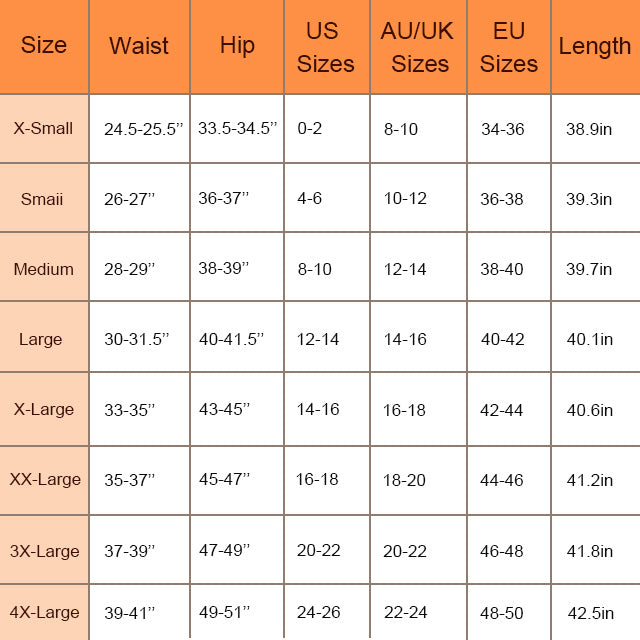This screenshot has height=640, width=640.
Task: Click the EU Sizes column header
Action: click(x=509, y=47)
